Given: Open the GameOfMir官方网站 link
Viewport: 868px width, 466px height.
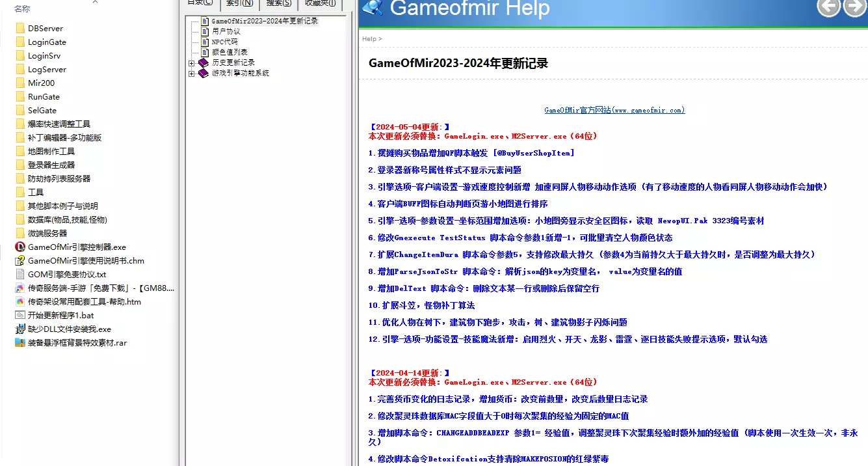Looking at the screenshot, I should (614, 111).
